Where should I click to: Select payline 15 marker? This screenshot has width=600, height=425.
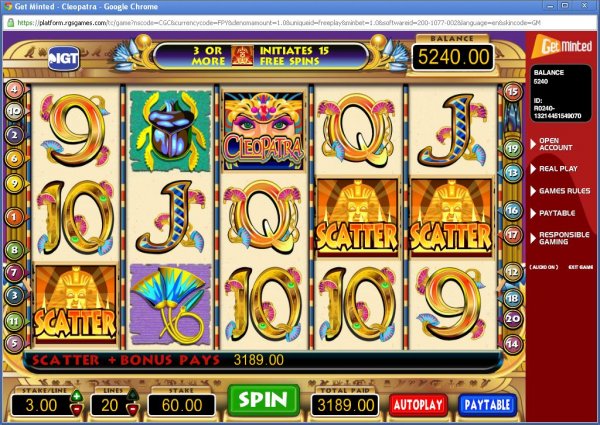[x=513, y=91]
